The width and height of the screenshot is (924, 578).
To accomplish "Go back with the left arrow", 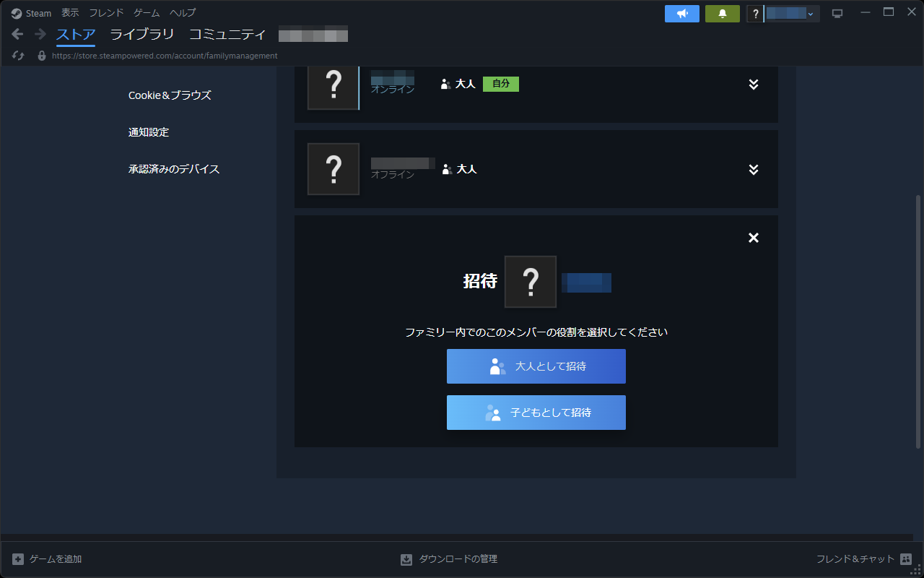I will pyautogui.click(x=18, y=34).
